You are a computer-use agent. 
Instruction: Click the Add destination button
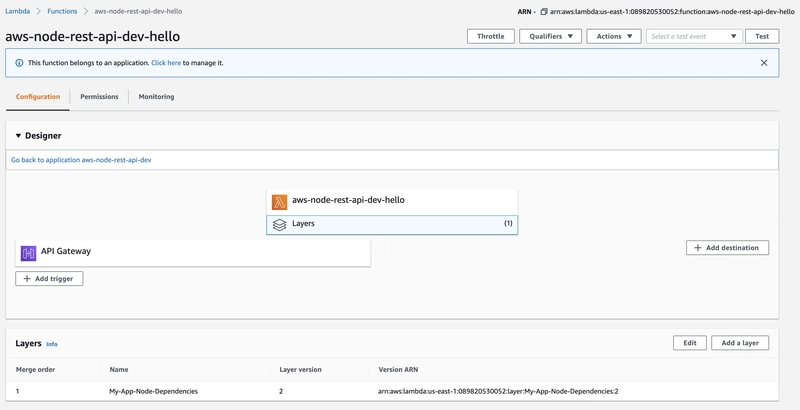click(728, 248)
